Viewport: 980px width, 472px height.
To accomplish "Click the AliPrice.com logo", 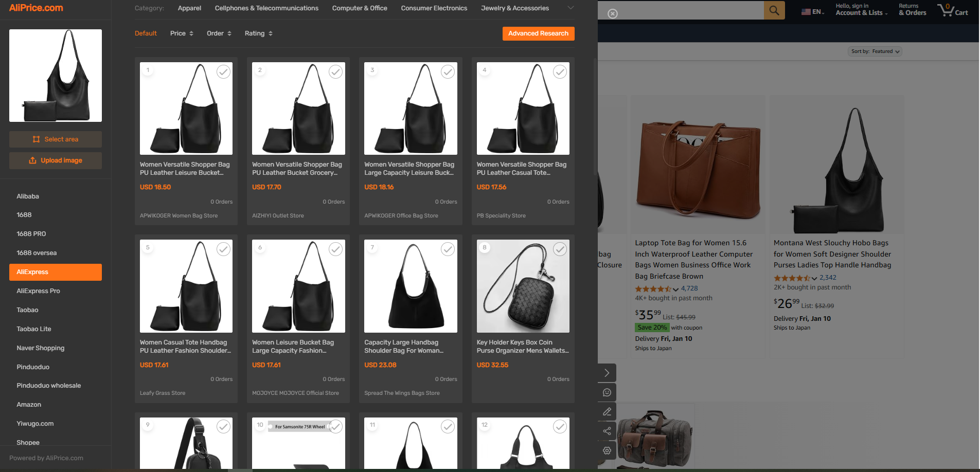I will pyautogui.click(x=36, y=8).
